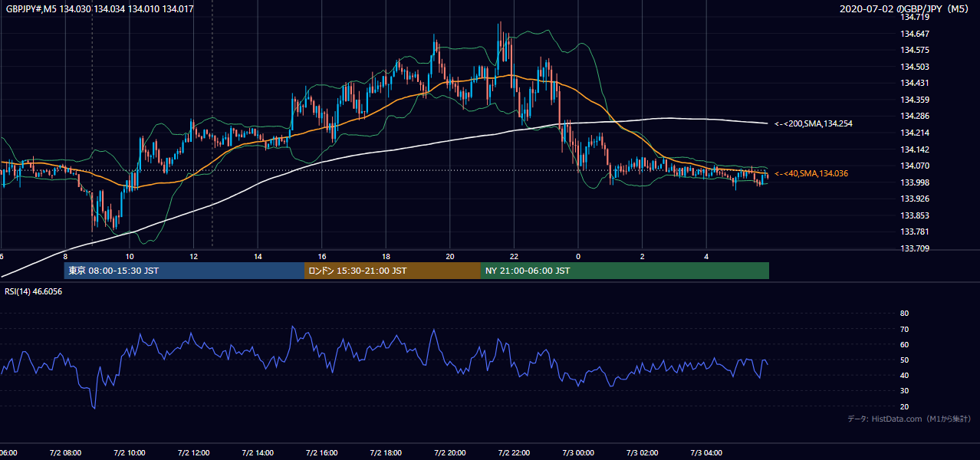This screenshot has width=980, height=460.
Task: Click RSI scale value 50
Action: pyautogui.click(x=904, y=360)
